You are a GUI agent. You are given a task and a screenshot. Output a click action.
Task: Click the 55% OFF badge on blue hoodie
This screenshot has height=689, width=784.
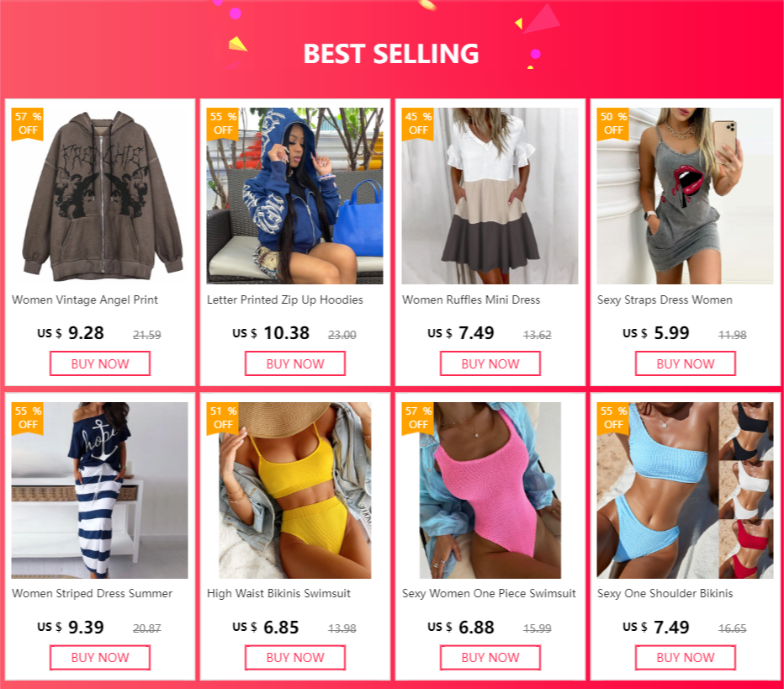pos(223,124)
